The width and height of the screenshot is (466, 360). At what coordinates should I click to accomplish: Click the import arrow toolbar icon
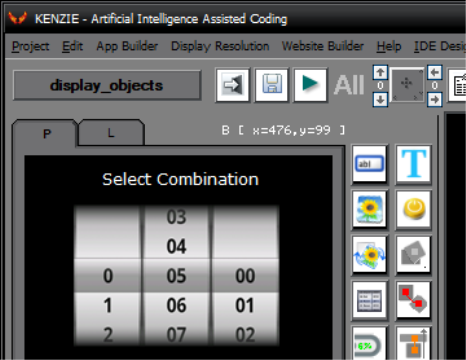click(232, 85)
